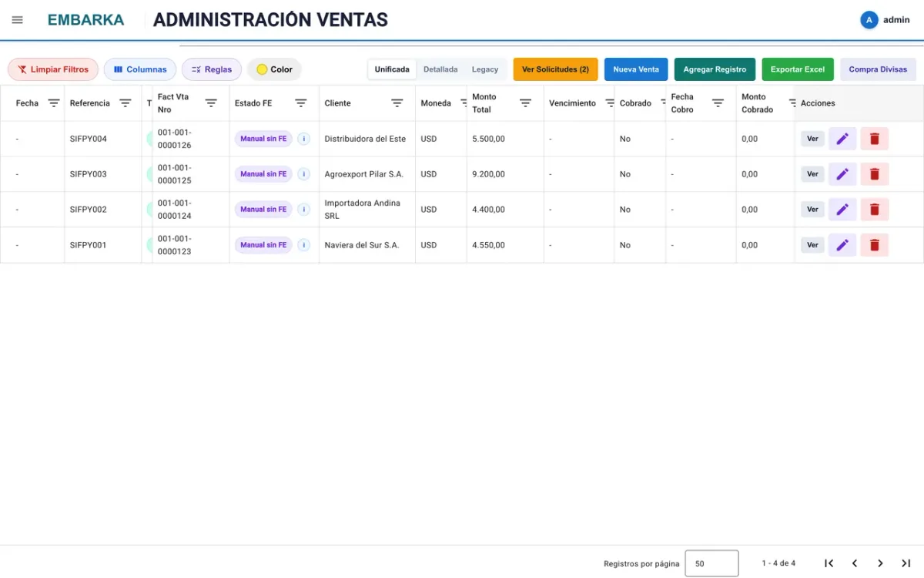Viewport: 924px width, 578px height.
Task: Edit the SIFPY001 record with pencil icon
Action: [842, 245]
